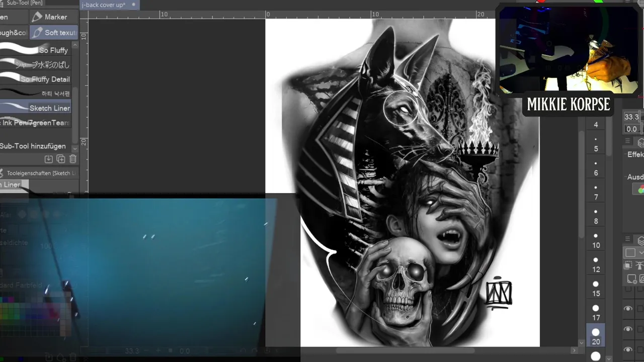Open the layer property panel menu
This screenshot has width=644, height=362.
[627, 141]
